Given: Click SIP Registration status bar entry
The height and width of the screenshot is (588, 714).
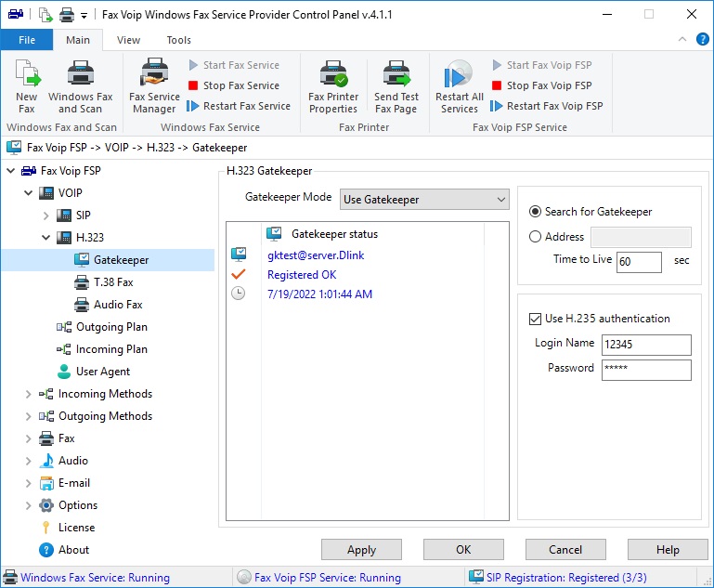Looking at the screenshot, I should [566, 578].
